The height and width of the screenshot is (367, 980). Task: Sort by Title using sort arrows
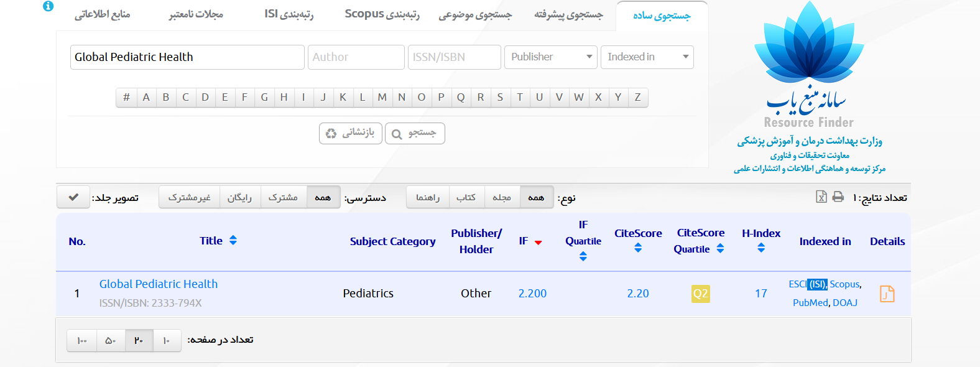coord(233,240)
